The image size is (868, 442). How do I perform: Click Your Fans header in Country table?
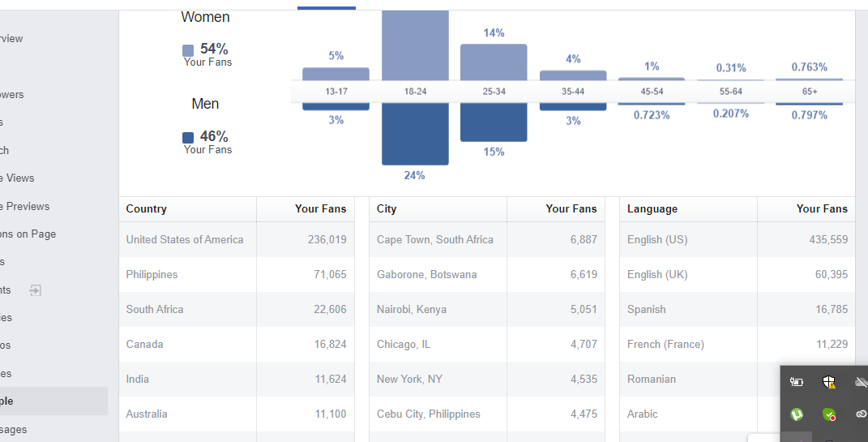click(x=320, y=208)
